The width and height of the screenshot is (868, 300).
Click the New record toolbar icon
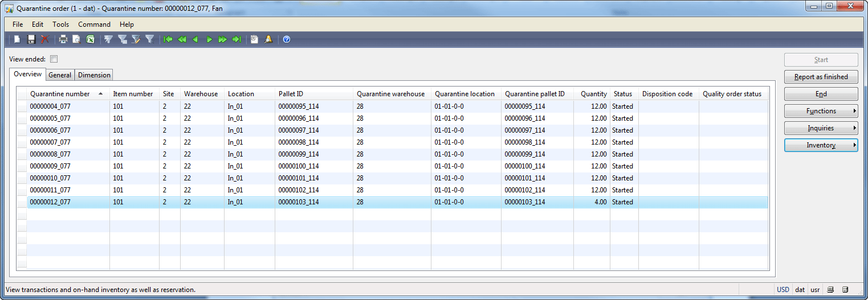(18, 39)
